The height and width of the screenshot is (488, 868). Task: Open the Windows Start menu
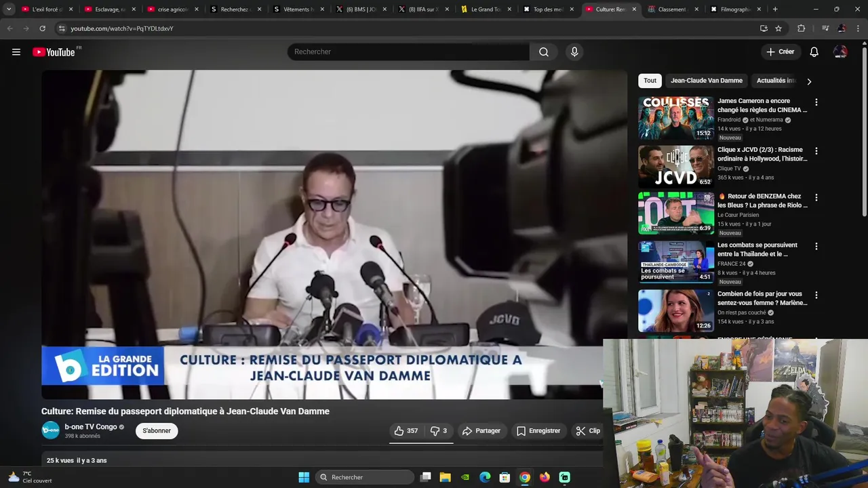(304, 477)
